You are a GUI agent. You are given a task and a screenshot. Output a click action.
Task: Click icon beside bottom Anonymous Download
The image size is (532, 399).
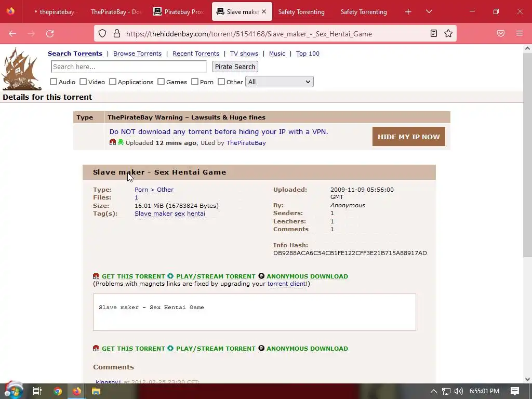[261, 348]
